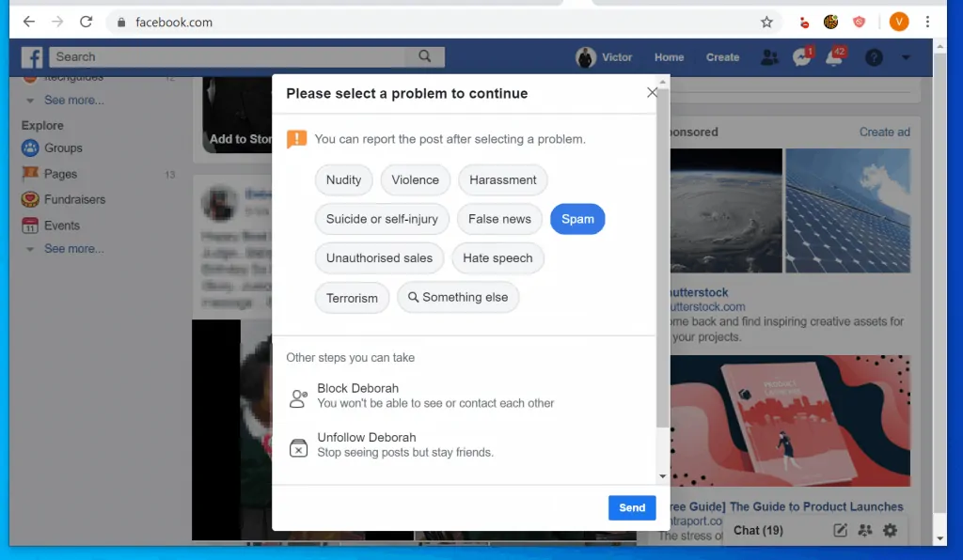Select Nudity as the report category
Image resolution: width=963 pixels, height=560 pixels.
click(343, 179)
